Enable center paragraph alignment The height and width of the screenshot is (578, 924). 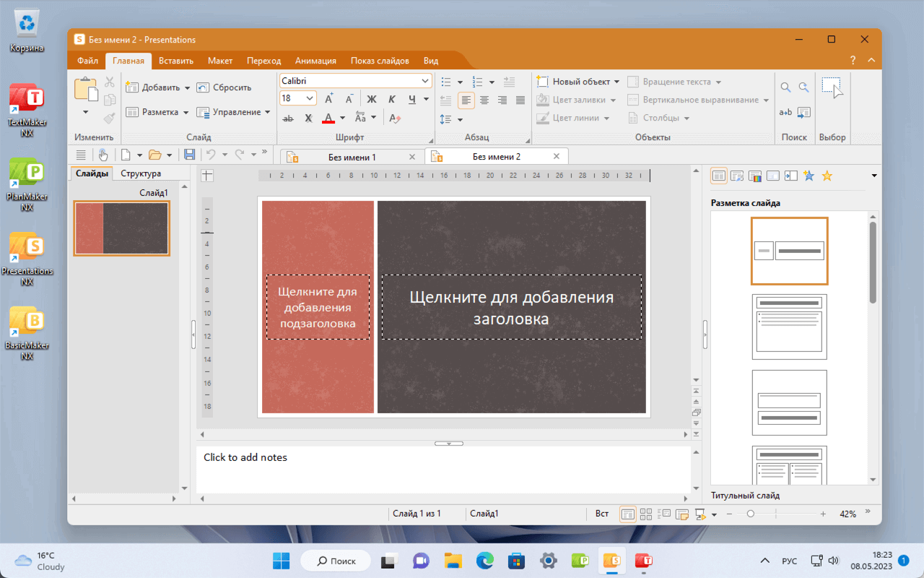point(484,100)
